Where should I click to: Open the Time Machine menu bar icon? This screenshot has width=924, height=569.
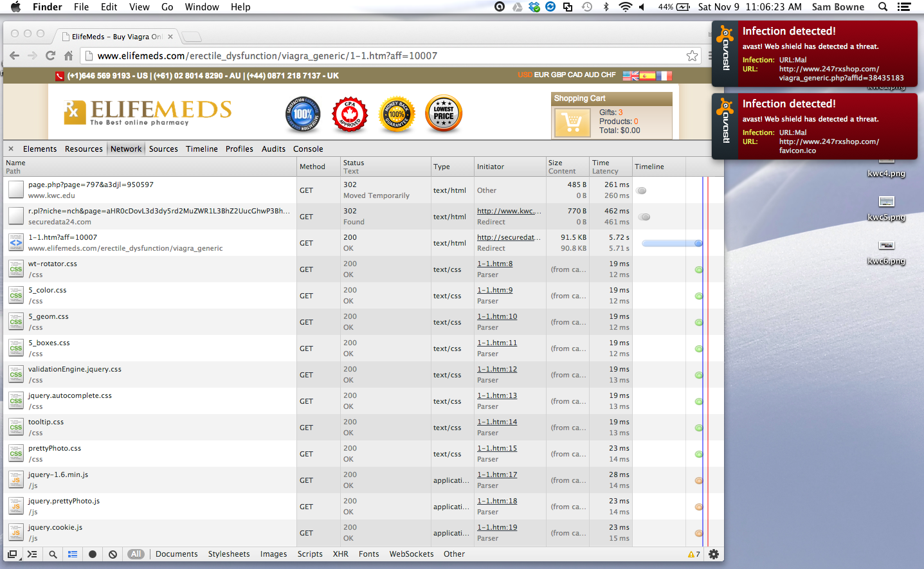coord(587,7)
